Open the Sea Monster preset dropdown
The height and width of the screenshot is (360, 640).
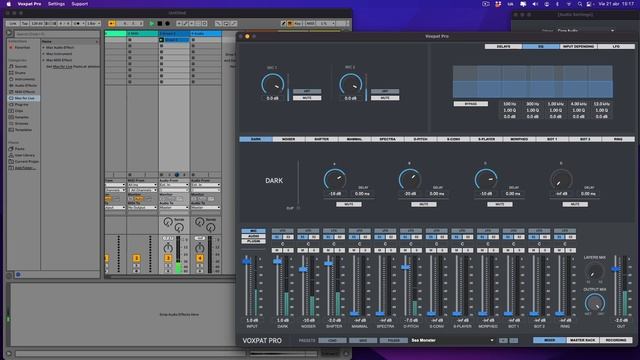pos(452,340)
